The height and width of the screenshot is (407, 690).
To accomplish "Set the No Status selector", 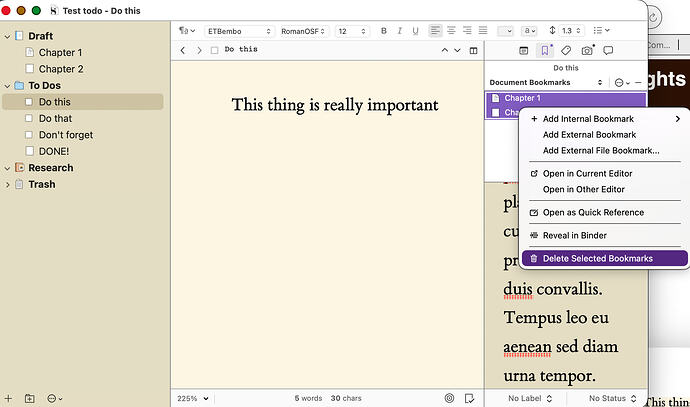I will 613,398.
